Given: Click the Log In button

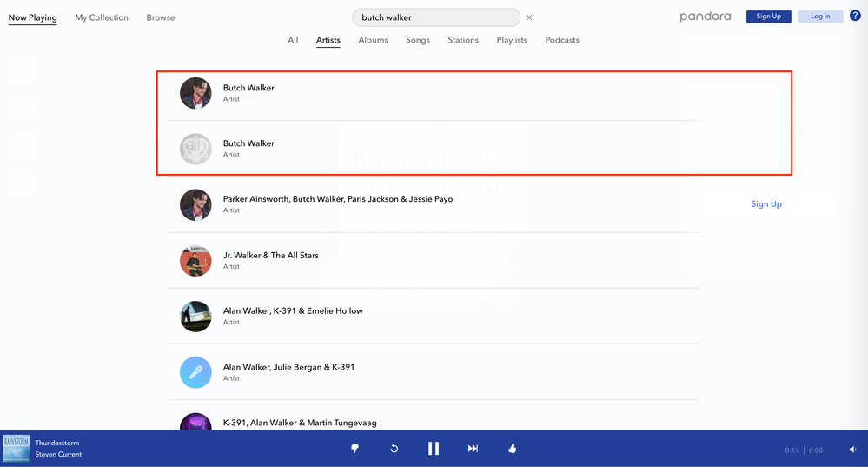Looking at the screenshot, I should (x=820, y=17).
